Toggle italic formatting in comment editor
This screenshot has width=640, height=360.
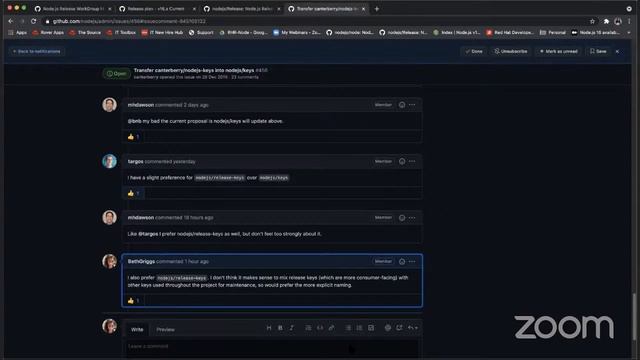291,328
